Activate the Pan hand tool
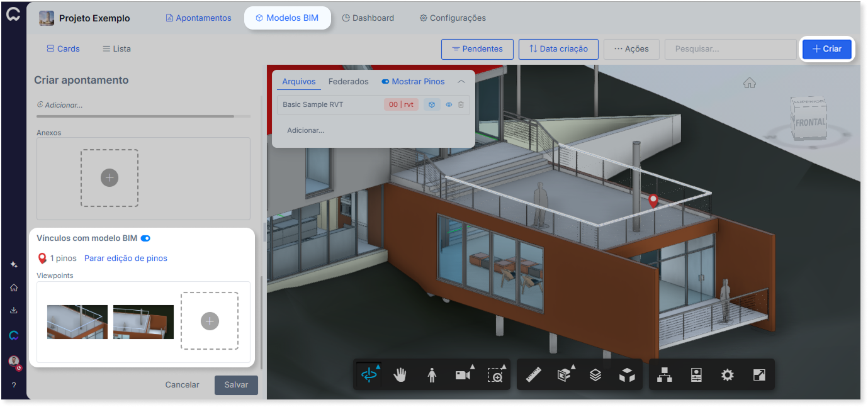Viewport: 868px width, 407px height. [400, 375]
